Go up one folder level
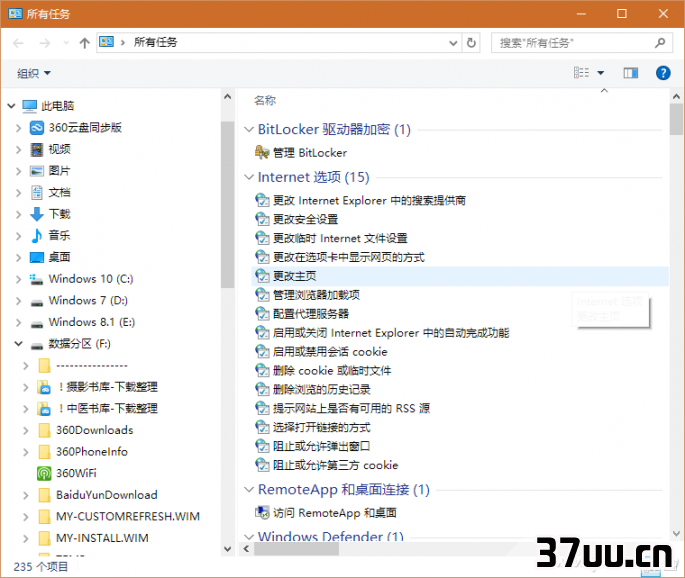 (x=84, y=43)
